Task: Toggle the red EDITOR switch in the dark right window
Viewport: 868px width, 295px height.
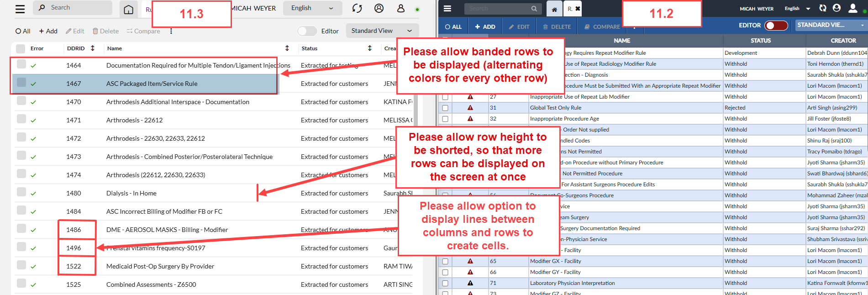Action: (777, 26)
